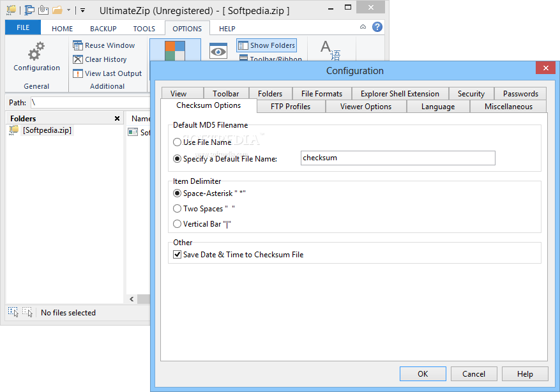Open the Folders tab in Configuration
The width and height of the screenshot is (560, 392).
270,94
